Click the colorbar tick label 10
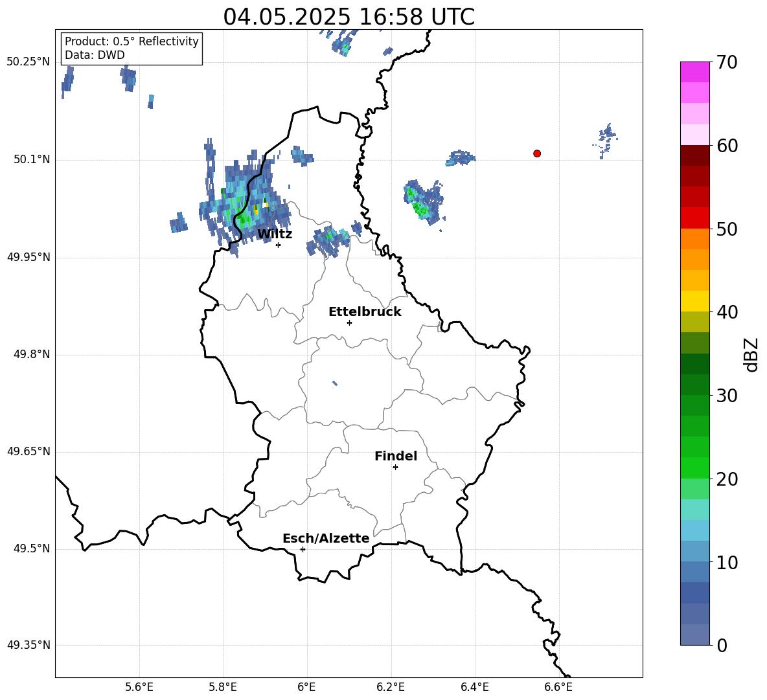 pos(727,563)
